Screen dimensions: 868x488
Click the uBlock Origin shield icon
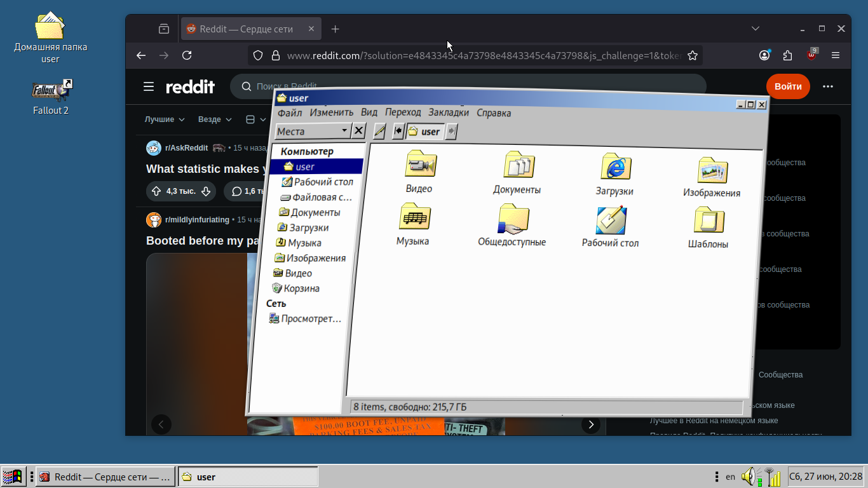811,55
